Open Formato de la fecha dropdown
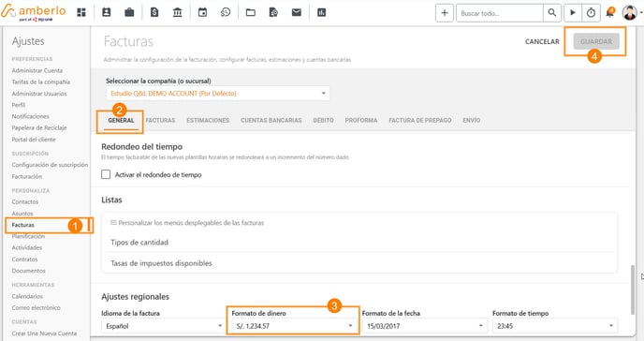644x341 pixels. 424,326
